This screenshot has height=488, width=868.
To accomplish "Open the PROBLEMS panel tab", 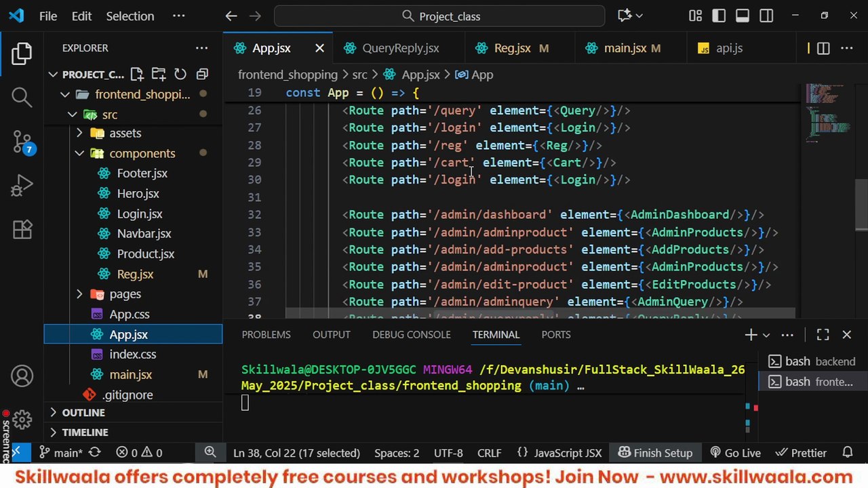I will [266, 335].
